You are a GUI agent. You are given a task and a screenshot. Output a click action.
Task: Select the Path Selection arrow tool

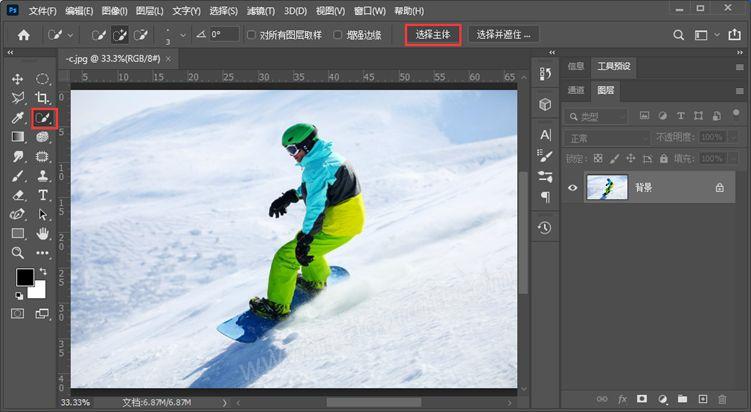tap(43, 214)
